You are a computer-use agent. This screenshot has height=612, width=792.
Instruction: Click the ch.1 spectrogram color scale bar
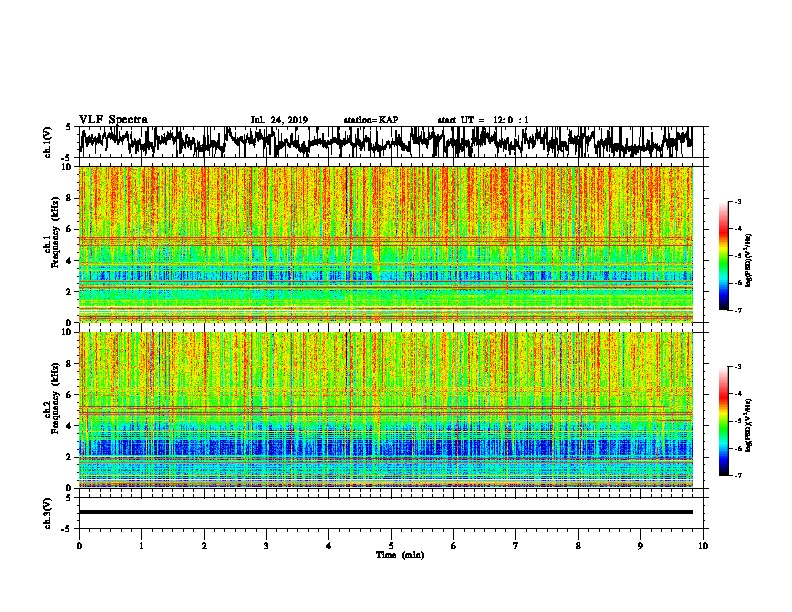723,256
